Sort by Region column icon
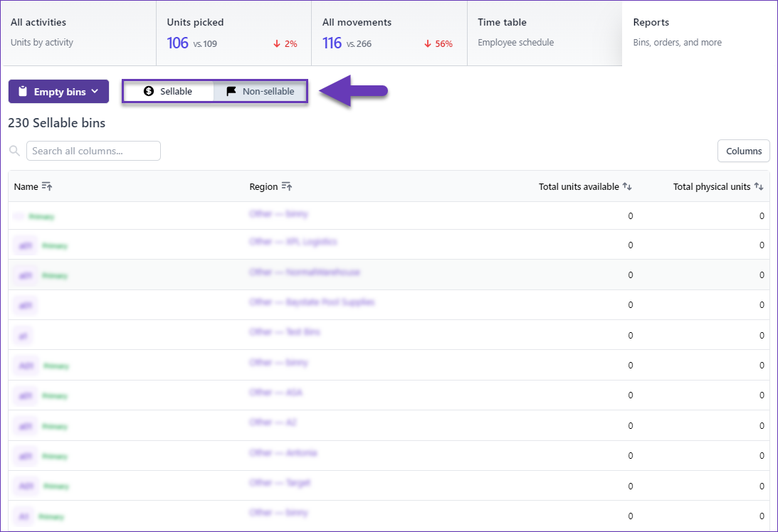778x532 pixels. click(x=287, y=186)
